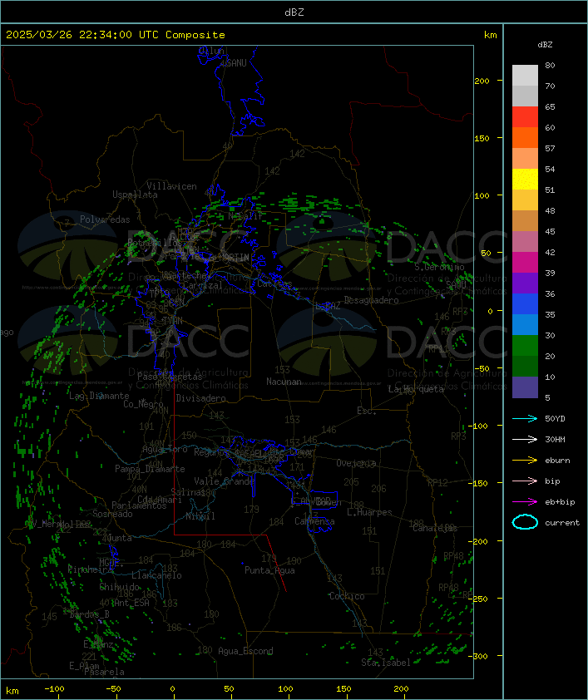588x700 pixels.
Task: Click the 'Cochico' place label
Action: point(347,596)
